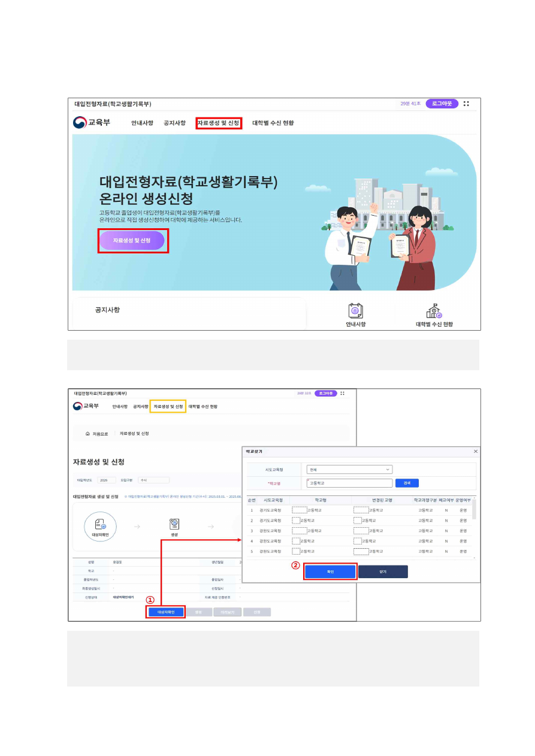The height and width of the screenshot is (756, 535).
Task: Click the 29분 41초 session timer
Action: click(x=410, y=104)
